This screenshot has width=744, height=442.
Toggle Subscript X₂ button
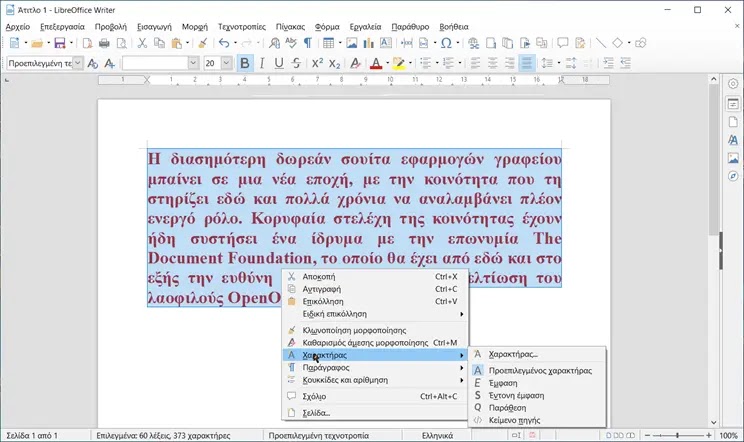coord(335,63)
